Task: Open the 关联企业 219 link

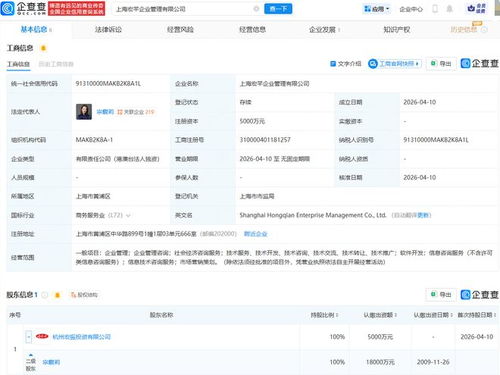Action: tap(136, 112)
